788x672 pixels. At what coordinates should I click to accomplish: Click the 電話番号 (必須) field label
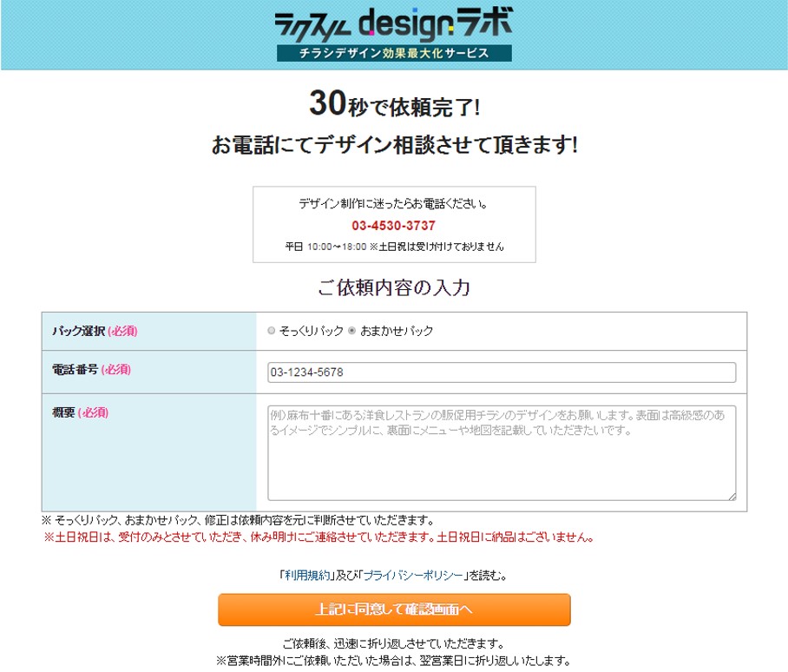[91, 370]
